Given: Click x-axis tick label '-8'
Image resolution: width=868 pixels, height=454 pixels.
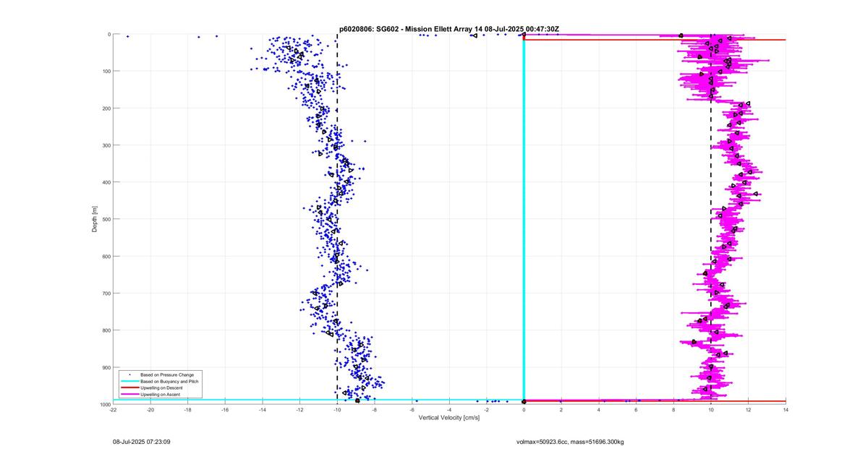Looking at the screenshot, I should [x=375, y=409].
